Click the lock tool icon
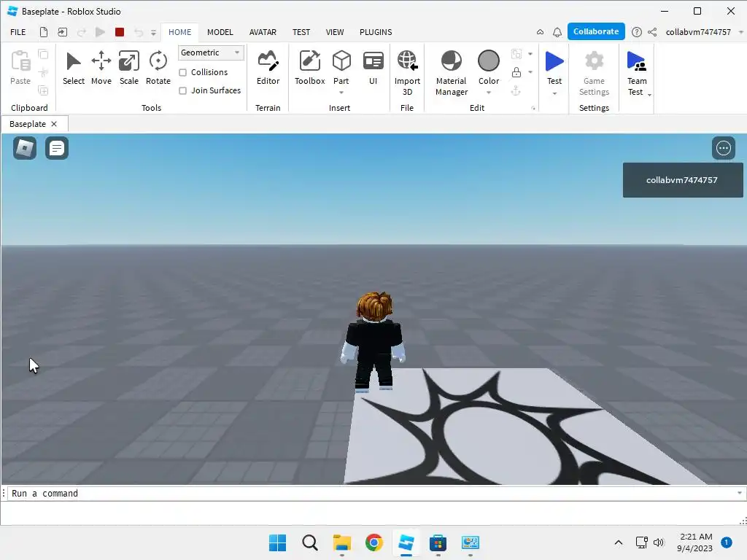The width and height of the screenshot is (747, 560). tap(516, 72)
